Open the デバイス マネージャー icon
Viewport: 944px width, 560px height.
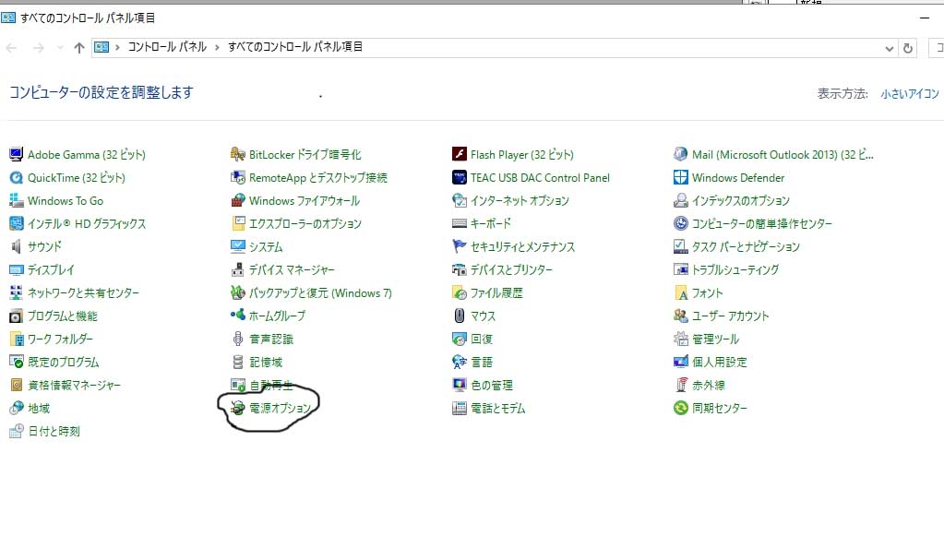click(x=238, y=269)
